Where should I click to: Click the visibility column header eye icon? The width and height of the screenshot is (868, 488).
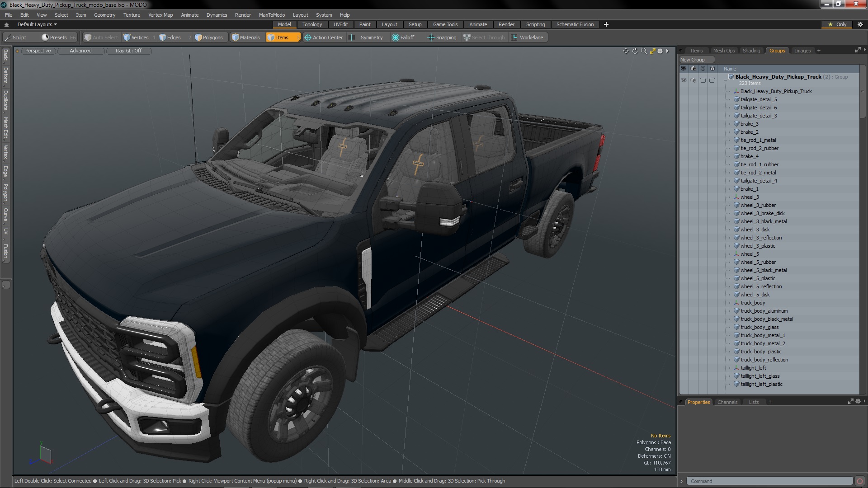(x=683, y=69)
